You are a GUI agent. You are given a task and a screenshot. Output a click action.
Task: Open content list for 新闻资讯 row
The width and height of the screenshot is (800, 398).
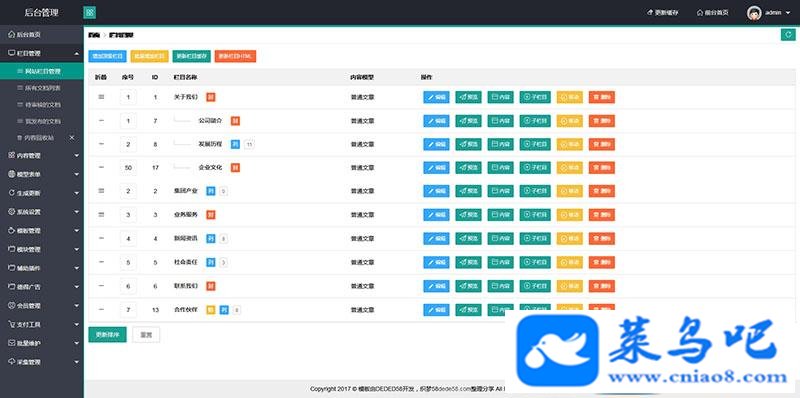click(x=501, y=238)
